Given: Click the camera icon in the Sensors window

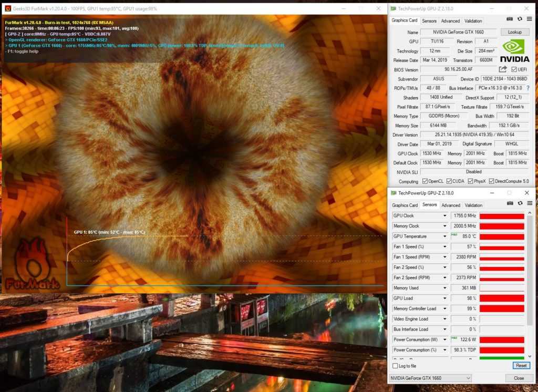Looking at the screenshot, I should pos(509,203).
